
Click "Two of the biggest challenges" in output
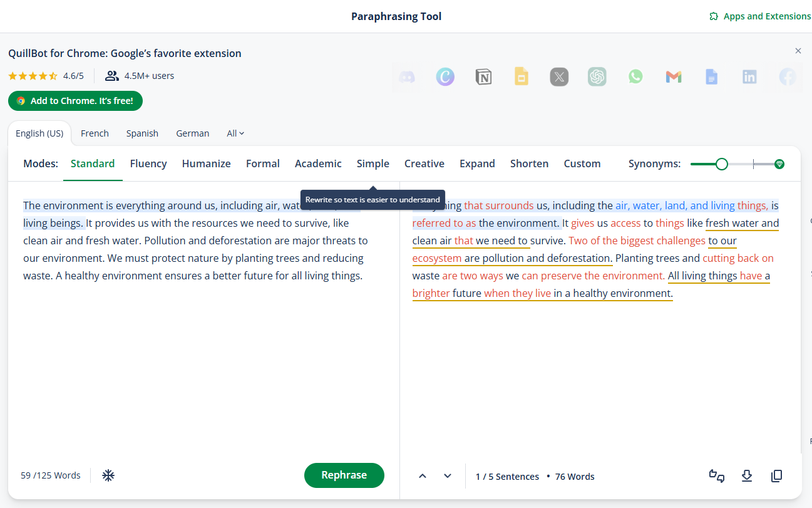point(637,241)
